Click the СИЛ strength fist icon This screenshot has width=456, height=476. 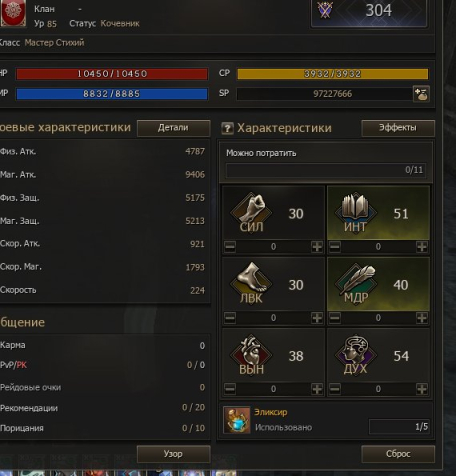point(252,211)
